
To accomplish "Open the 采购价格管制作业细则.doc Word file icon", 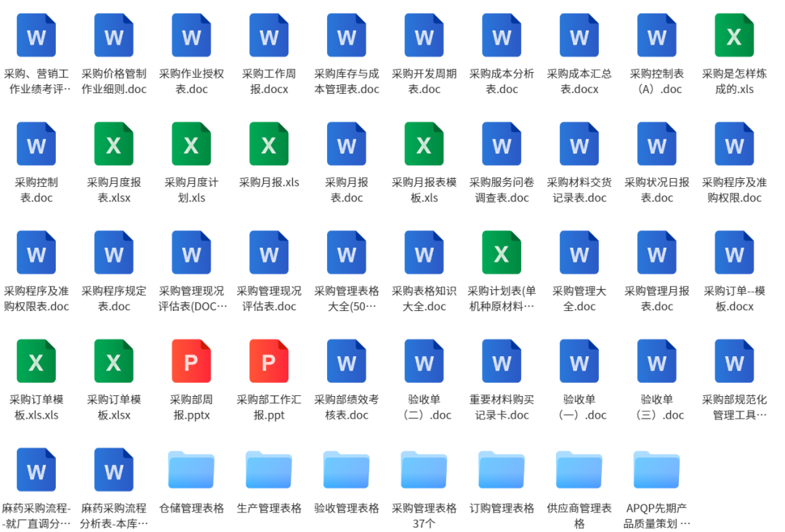I will click(x=113, y=35).
